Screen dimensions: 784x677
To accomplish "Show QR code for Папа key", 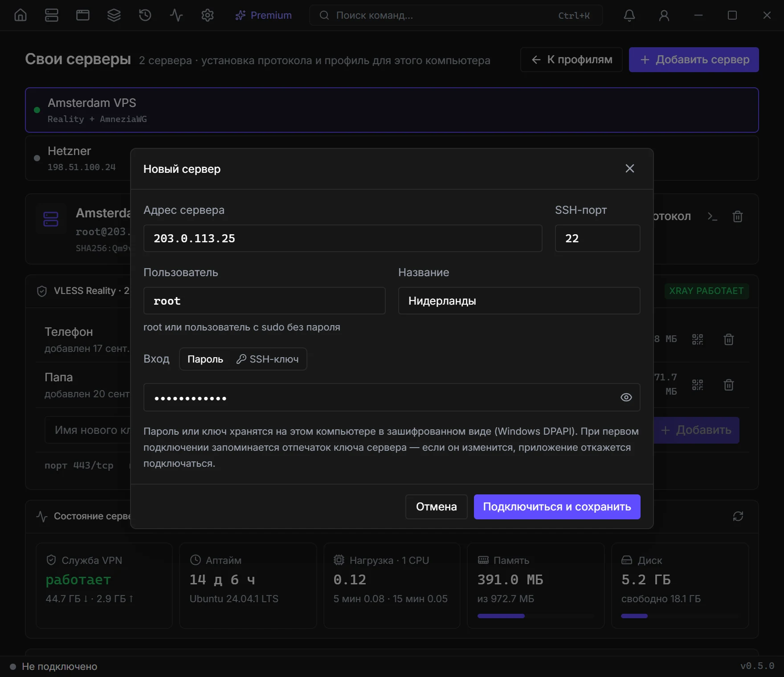I will [698, 385].
